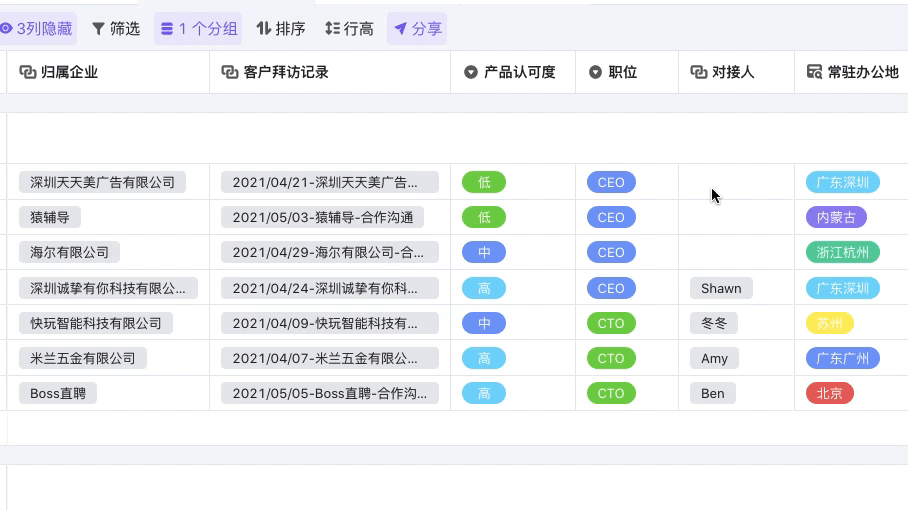
Task: Click link icon in 客户拜访记录 column header
Action: point(229,72)
